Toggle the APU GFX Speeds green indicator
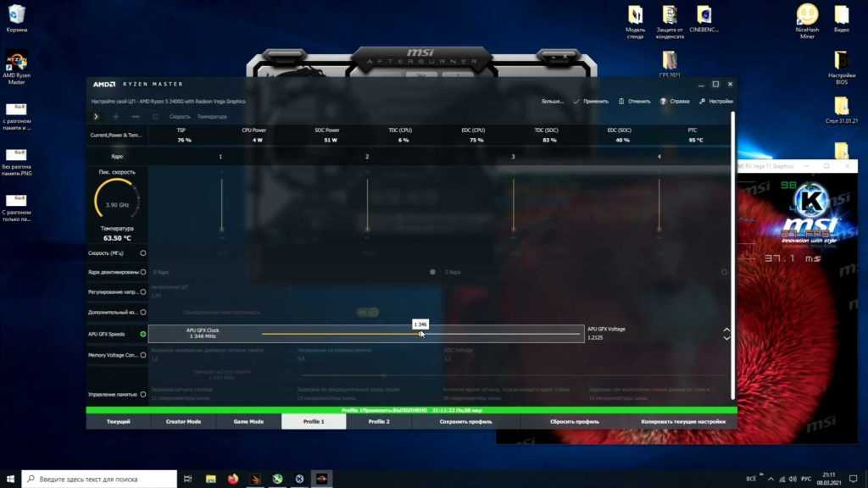Viewport: 868px width, 488px height. (142, 334)
